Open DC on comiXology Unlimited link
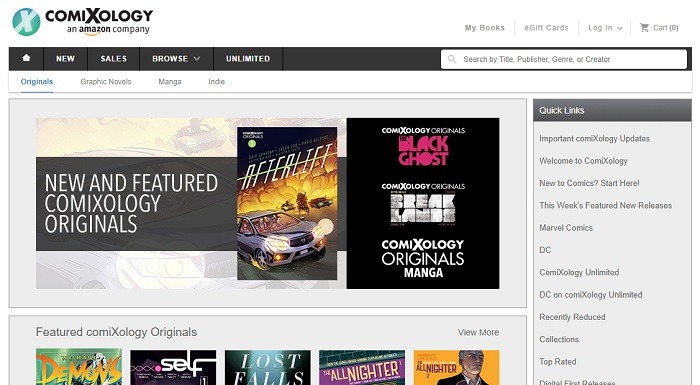 pos(591,295)
